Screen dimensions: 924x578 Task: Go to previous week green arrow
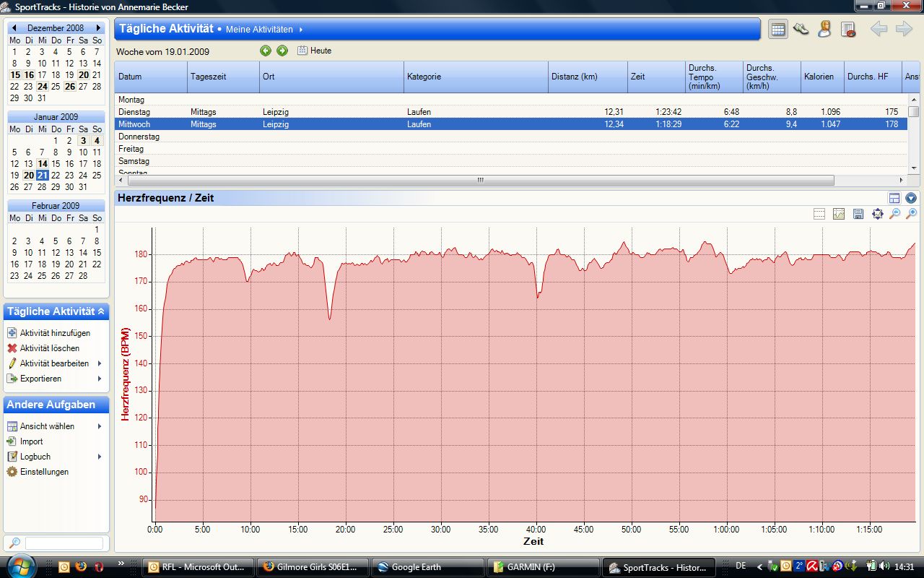[x=266, y=51]
